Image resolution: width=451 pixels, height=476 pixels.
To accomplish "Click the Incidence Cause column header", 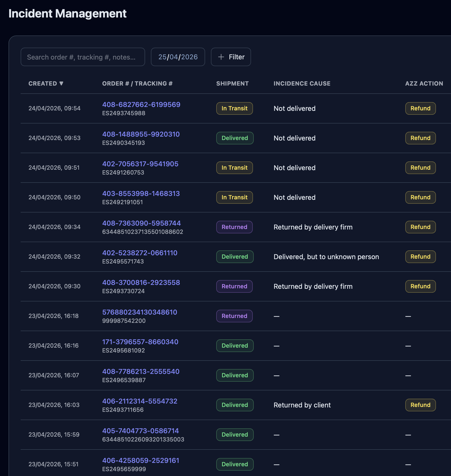I will [x=302, y=83].
